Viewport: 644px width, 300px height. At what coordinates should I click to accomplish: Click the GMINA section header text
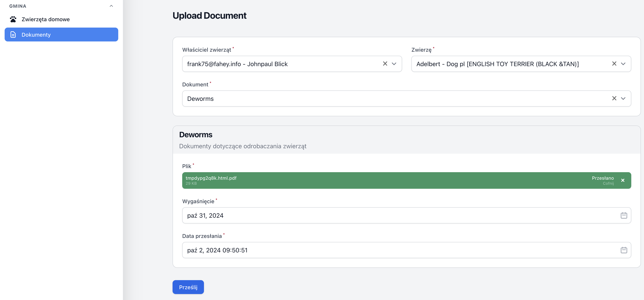click(18, 6)
